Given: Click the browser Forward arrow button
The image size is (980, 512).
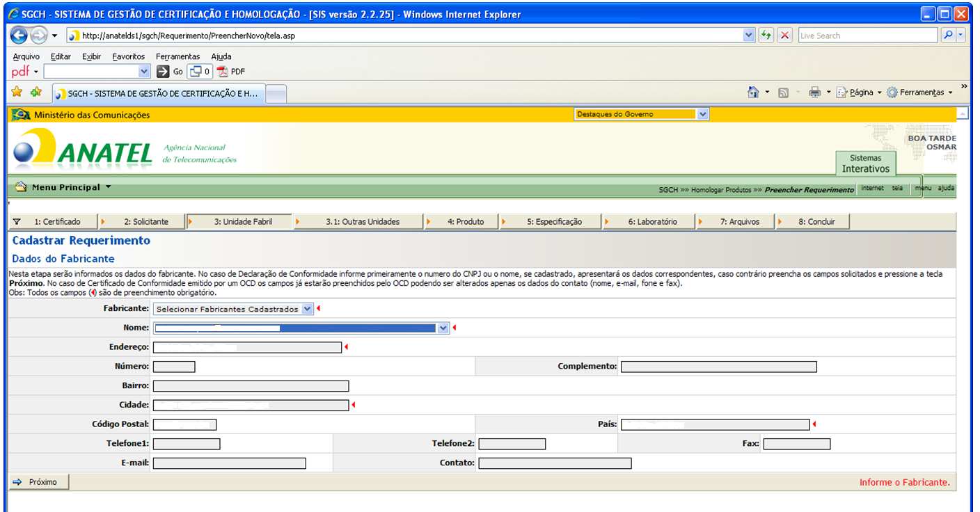Looking at the screenshot, I should click(x=38, y=35).
